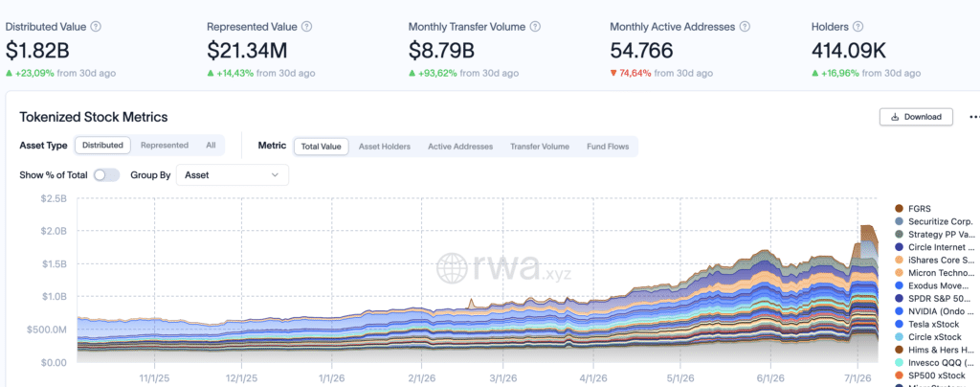Switch metric to Fund Flows
Image resolution: width=980 pixels, height=387 pixels.
pos(608,147)
